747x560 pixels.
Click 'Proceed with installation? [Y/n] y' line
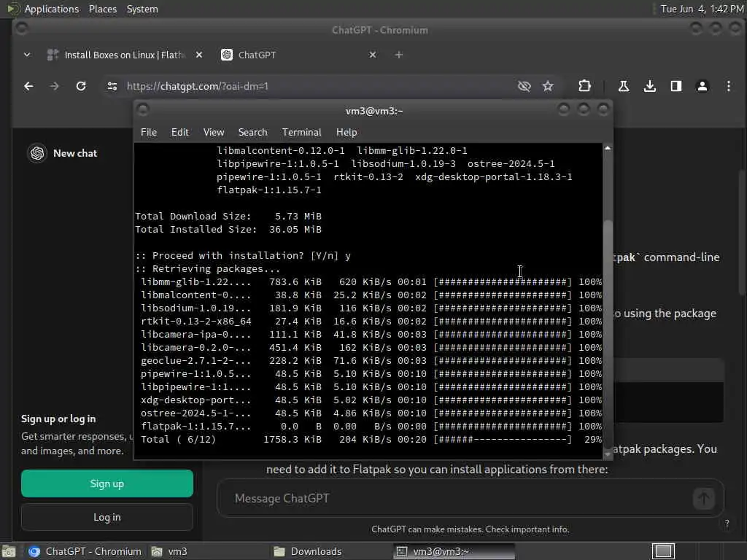243,256
